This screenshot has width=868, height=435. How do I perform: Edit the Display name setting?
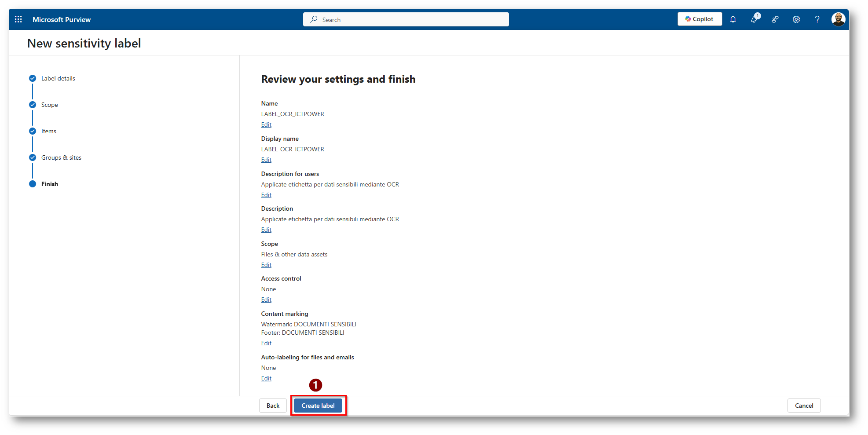tap(266, 160)
